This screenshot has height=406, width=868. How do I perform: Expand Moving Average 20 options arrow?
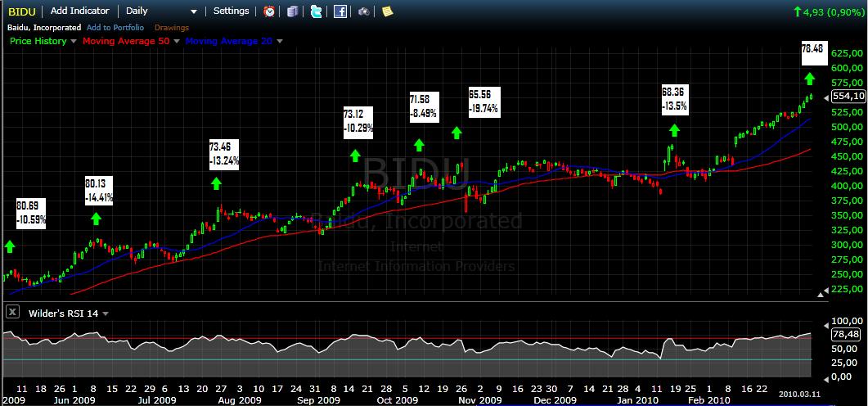tap(280, 41)
